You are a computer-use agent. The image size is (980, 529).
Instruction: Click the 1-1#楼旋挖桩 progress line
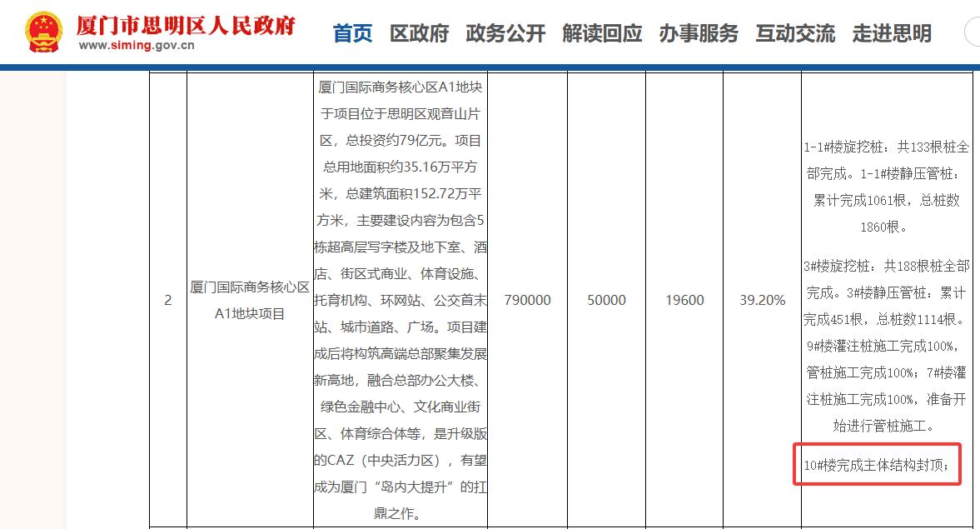coord(886,147)
